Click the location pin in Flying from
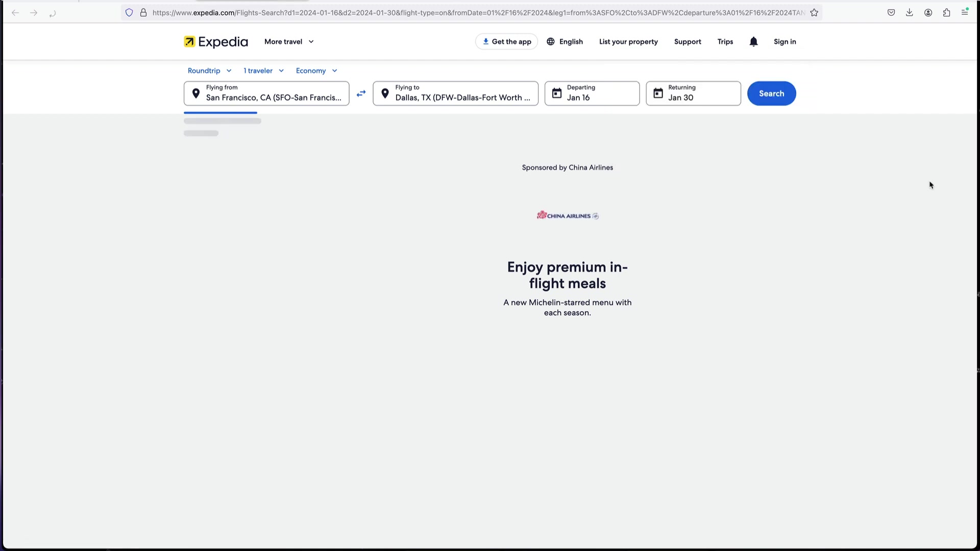 [x=196, y=93]
